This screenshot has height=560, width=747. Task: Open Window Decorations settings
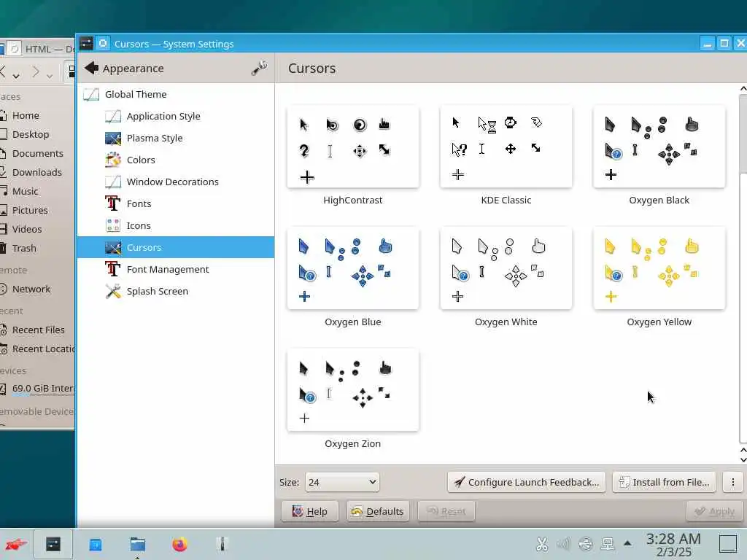click(175, 182)
